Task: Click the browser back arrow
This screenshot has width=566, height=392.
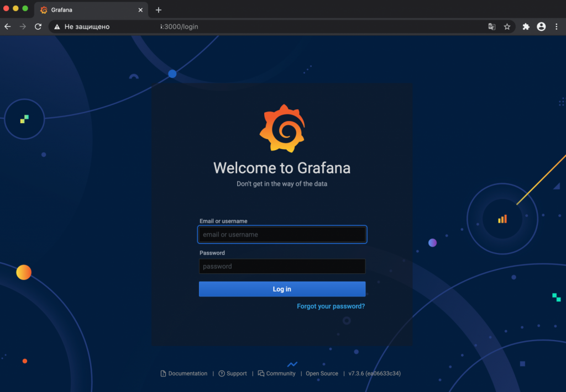Action: click(8, 27)
